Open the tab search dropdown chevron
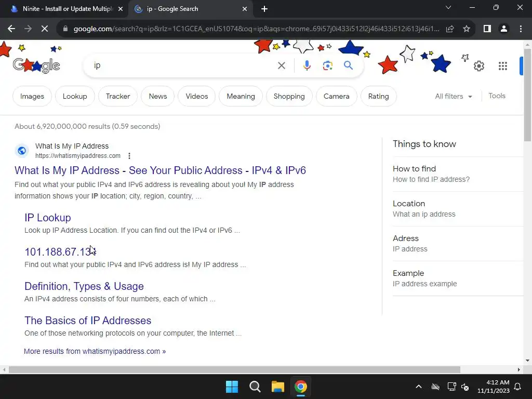 448,7
